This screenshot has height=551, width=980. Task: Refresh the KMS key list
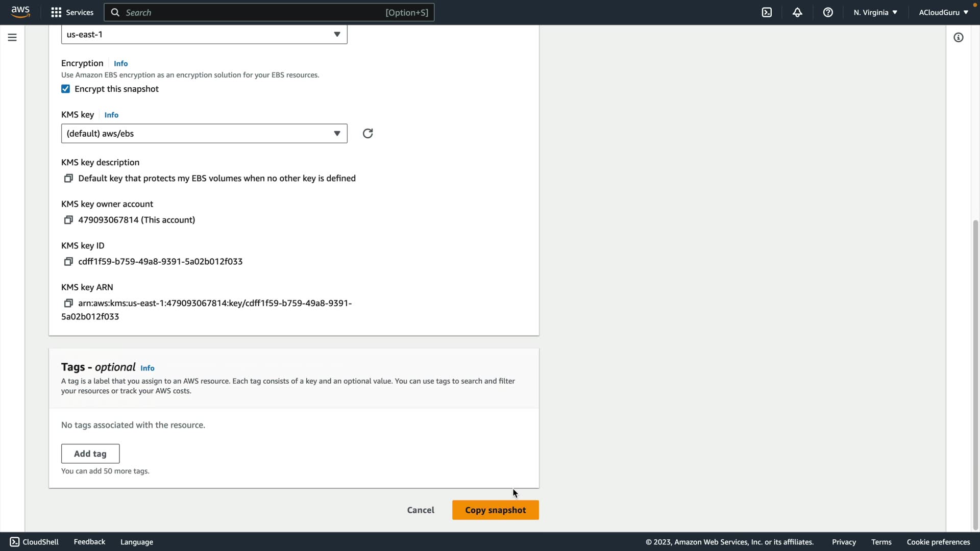[367, 134]
